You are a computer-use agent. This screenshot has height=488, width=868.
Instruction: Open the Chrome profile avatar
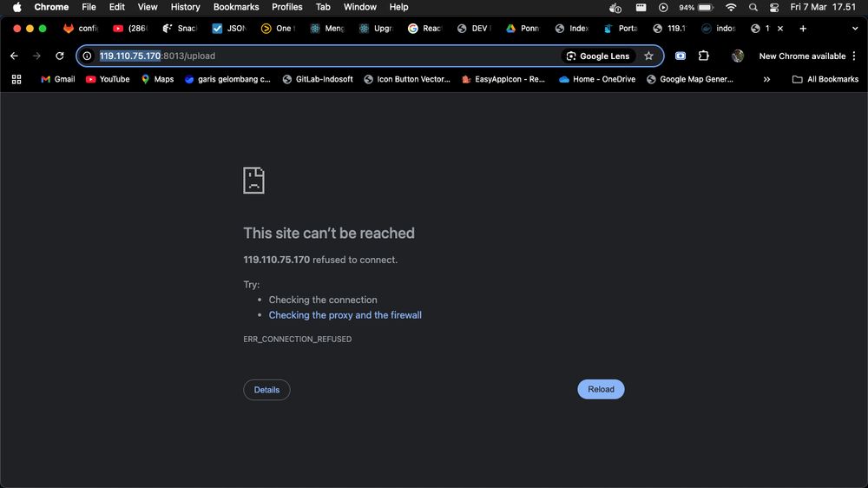point(738,56)
